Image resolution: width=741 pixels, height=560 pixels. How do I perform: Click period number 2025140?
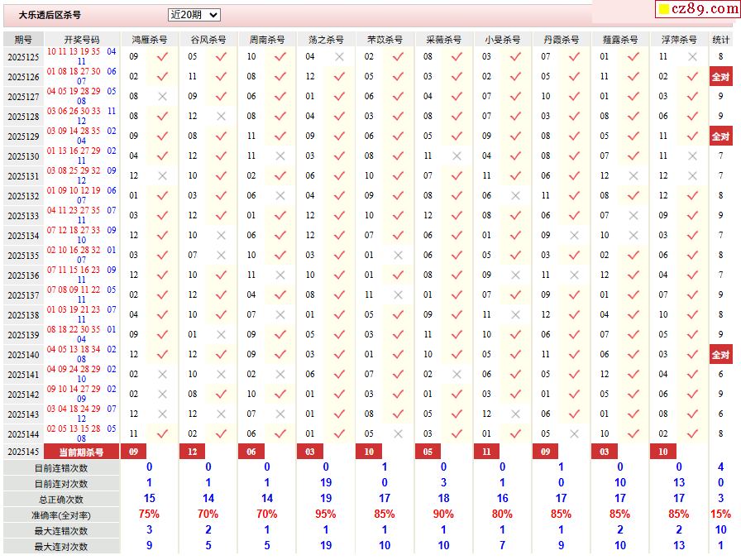click(23, 355)
